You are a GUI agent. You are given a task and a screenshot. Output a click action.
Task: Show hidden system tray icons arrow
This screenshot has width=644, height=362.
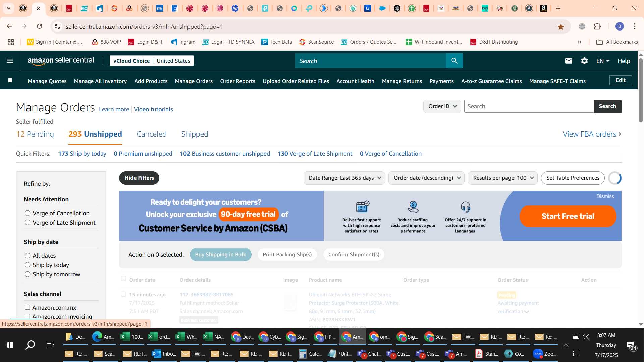tap(566, 345)
